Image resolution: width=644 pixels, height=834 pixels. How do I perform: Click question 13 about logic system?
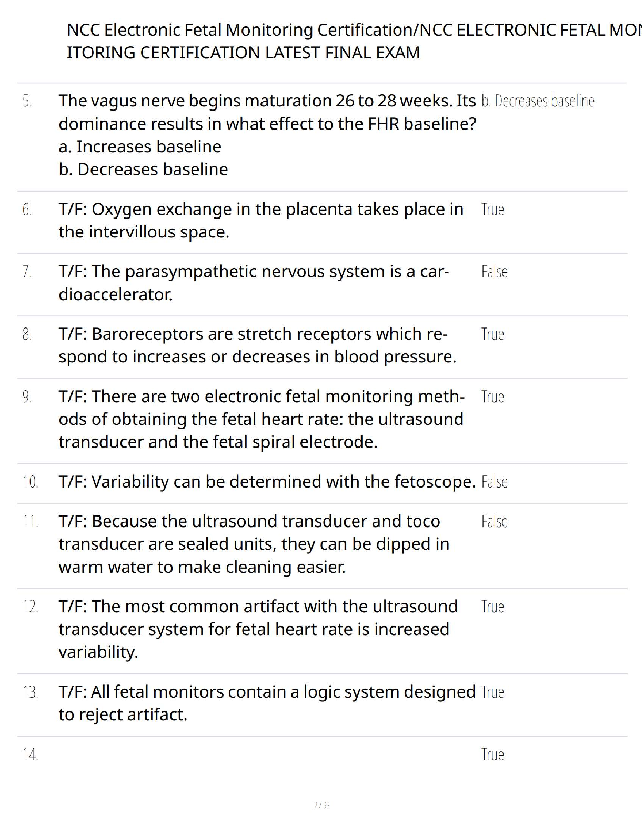point(267,703)
